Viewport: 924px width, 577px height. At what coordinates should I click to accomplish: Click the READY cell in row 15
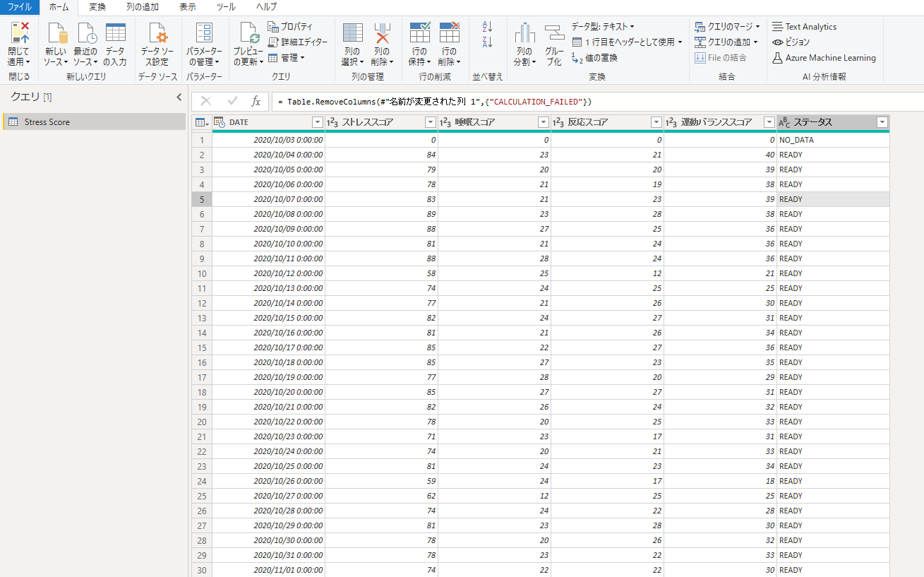[833, 347]
